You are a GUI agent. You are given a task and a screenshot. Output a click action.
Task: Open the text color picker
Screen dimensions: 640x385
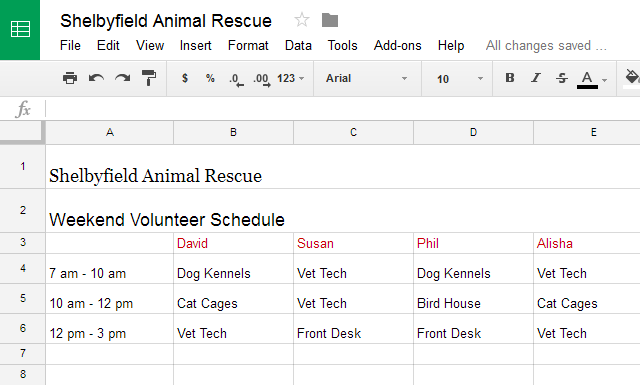click(x=591, y=79)
